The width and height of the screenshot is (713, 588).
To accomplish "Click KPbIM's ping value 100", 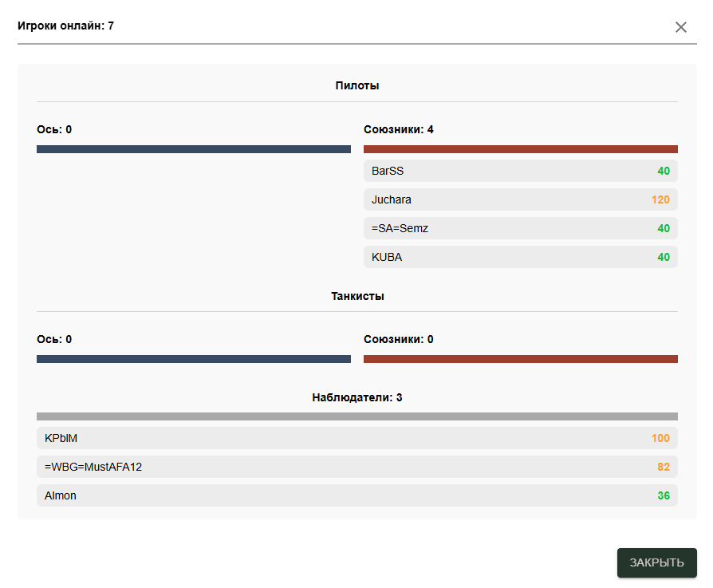I will pyautogui.click(x=660, y=438).
